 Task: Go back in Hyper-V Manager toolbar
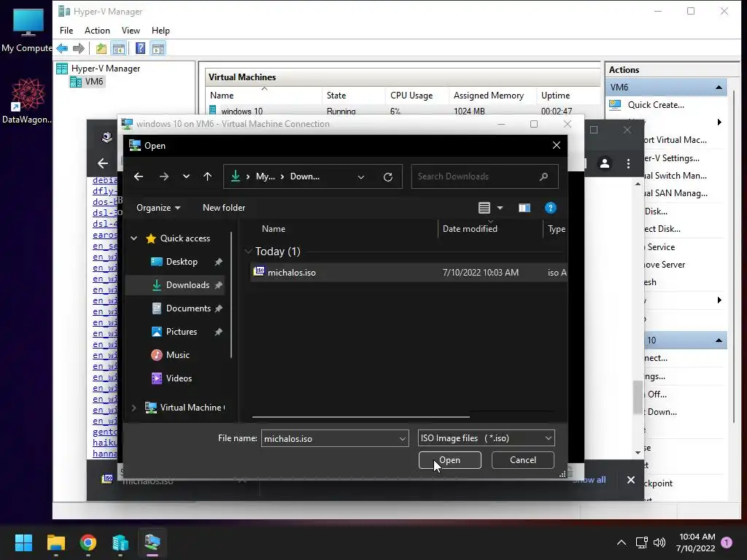(62, 48)
